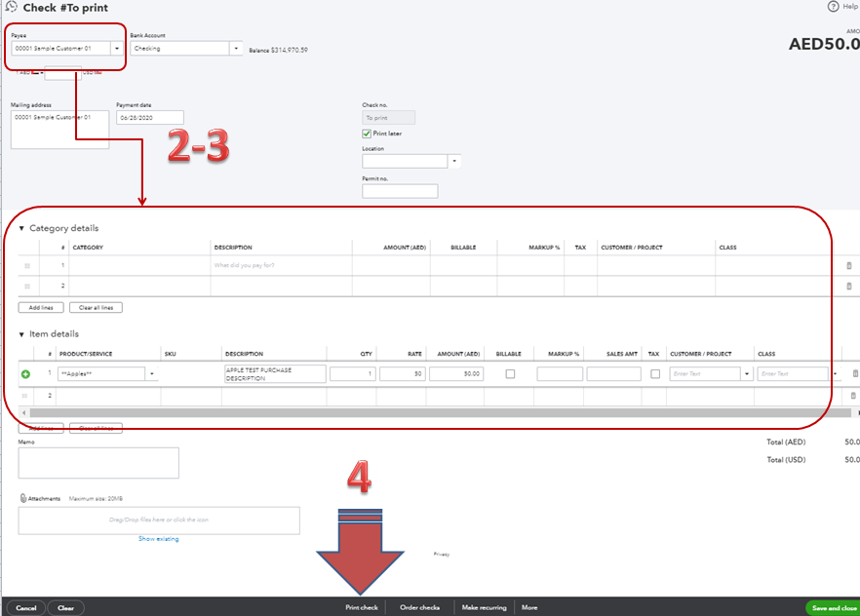Click the Markup % field on Apples row
The height and width of the screenshot is (616, 860).
tap(560, 373)
